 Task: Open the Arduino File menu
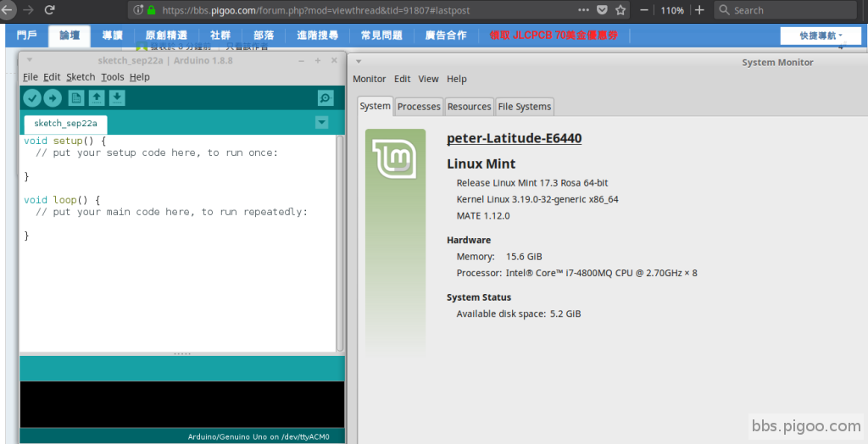31,77
